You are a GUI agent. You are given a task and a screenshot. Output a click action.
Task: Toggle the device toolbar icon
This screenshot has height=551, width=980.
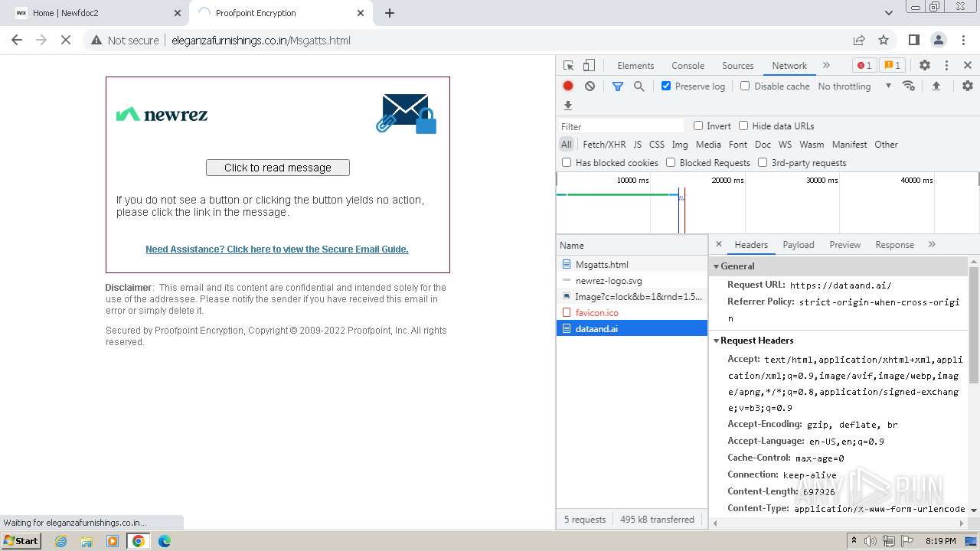pos(589,65)
